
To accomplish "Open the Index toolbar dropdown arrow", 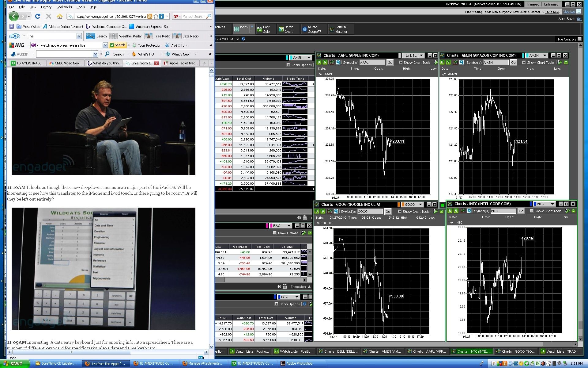I will pos(252,27).
